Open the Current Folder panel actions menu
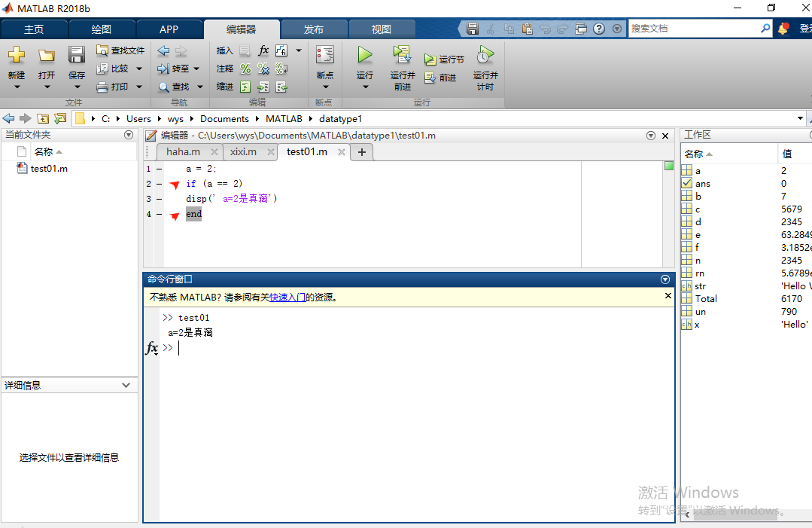Viewport: 812px width, 528px height. (x=129, y=136)
